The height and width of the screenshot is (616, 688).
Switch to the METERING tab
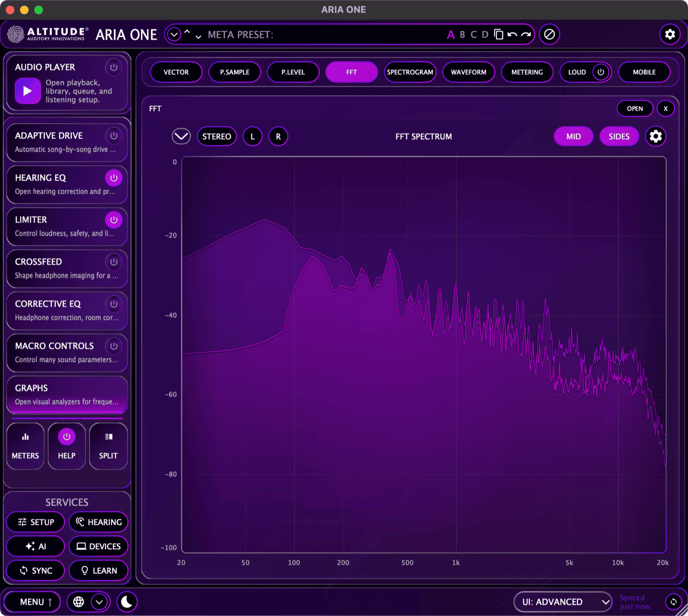527,72
